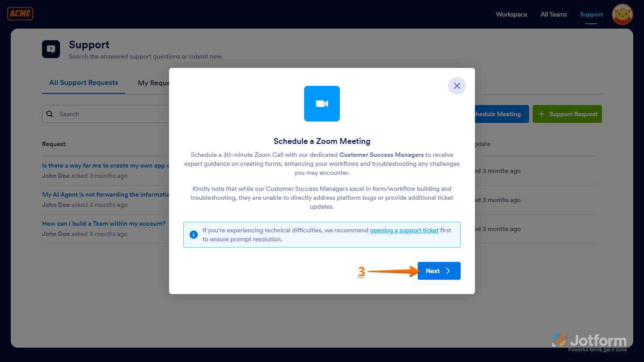This screenshot has height=362, width=644.
Task: Dismiss the Schedule a Zoom Meeting dialog
Action: coord(457,85)
